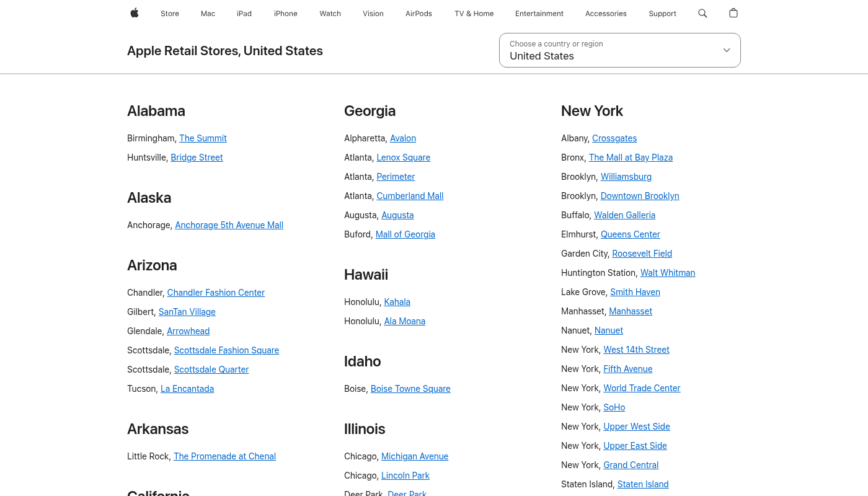Click the dropdown chevron beside United States
Image resolution: width=868 pixels, height=496 pixels.
[727, 50]
